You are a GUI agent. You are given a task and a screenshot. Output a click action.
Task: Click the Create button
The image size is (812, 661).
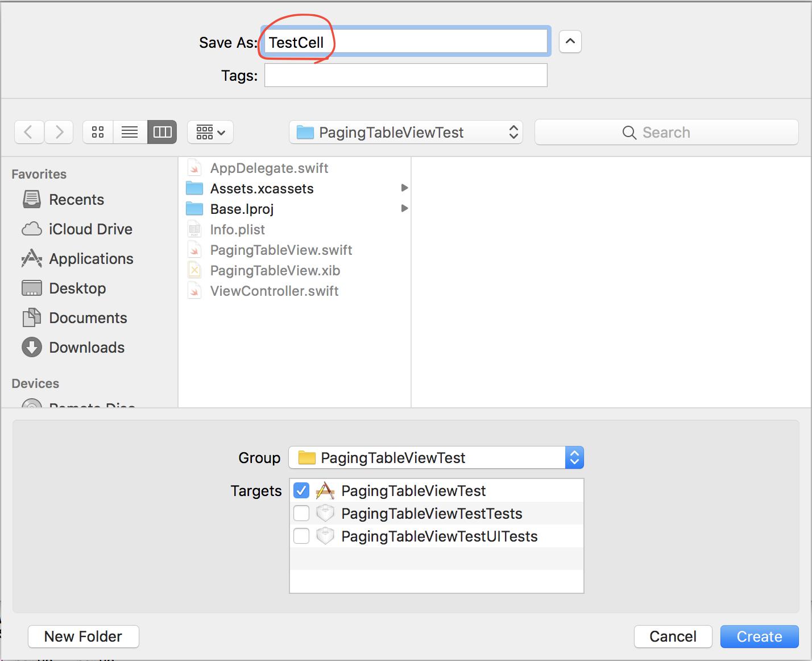[x=759, y=637]
